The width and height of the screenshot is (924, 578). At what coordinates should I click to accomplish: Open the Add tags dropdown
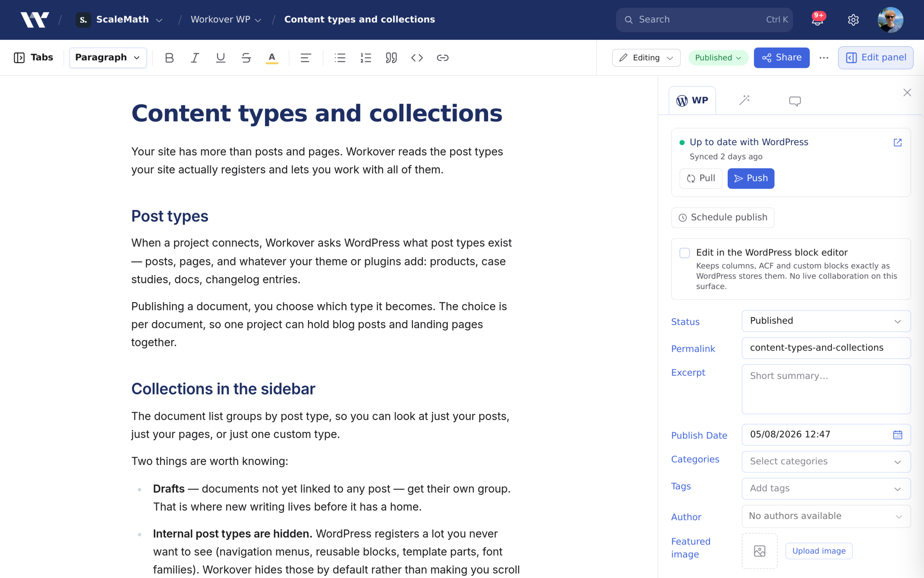point(826,488)
